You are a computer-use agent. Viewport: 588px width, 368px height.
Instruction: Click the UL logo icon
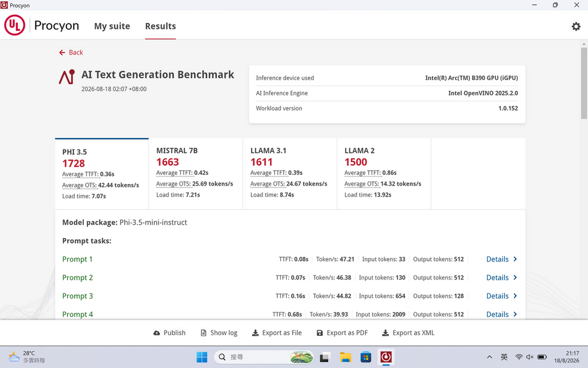point(14,25)
